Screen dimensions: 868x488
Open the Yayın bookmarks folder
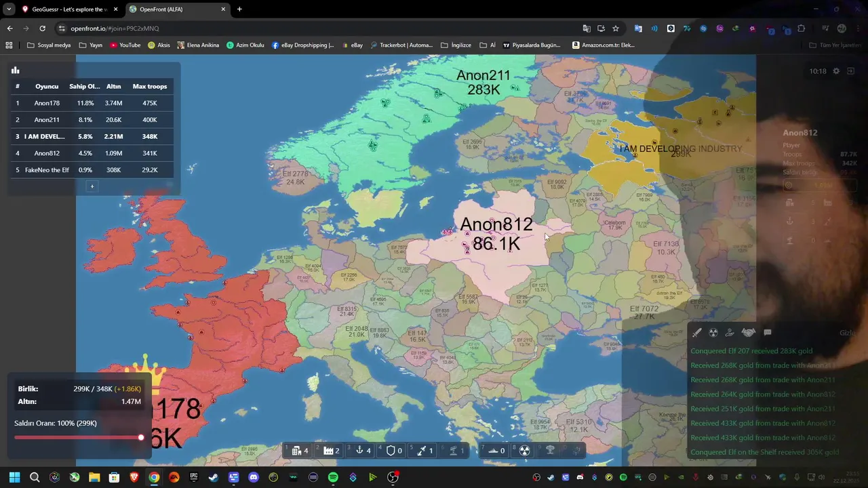[90, 45]
